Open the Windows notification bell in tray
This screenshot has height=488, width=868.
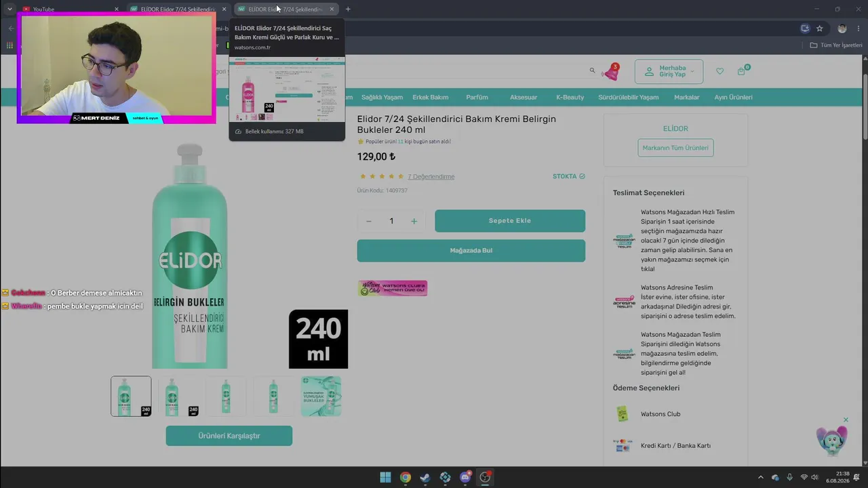coord(858,477)
